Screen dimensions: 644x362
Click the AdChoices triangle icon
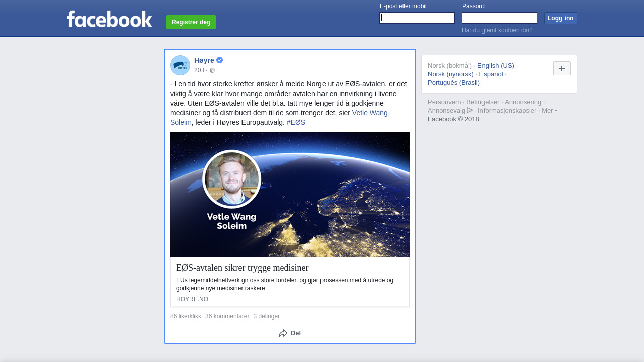click(470, 110)
